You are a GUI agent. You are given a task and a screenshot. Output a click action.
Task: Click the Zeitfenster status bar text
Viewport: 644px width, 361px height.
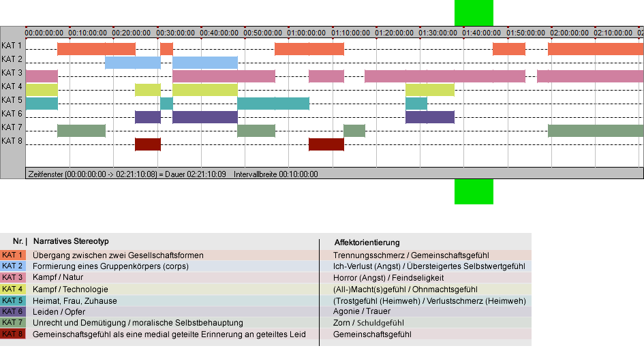pos(173,174)
